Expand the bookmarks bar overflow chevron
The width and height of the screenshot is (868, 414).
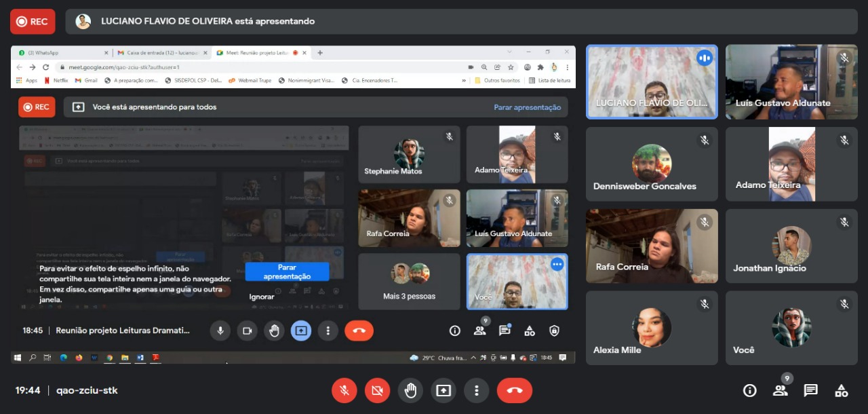click(x=464, y=80)
